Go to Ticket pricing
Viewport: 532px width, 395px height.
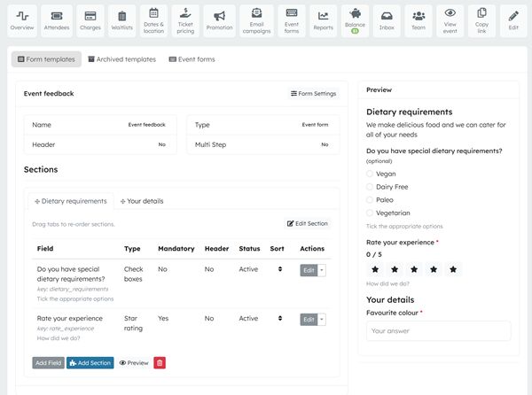(184, 19)
